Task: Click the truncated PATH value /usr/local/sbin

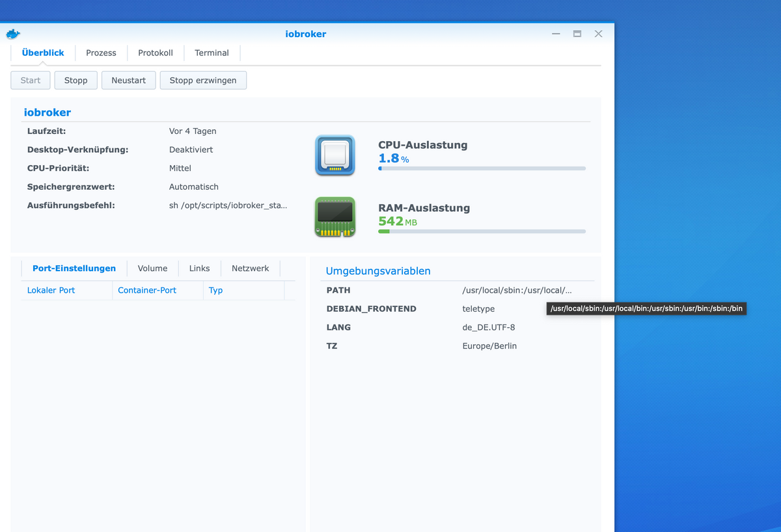Action: 517,290
